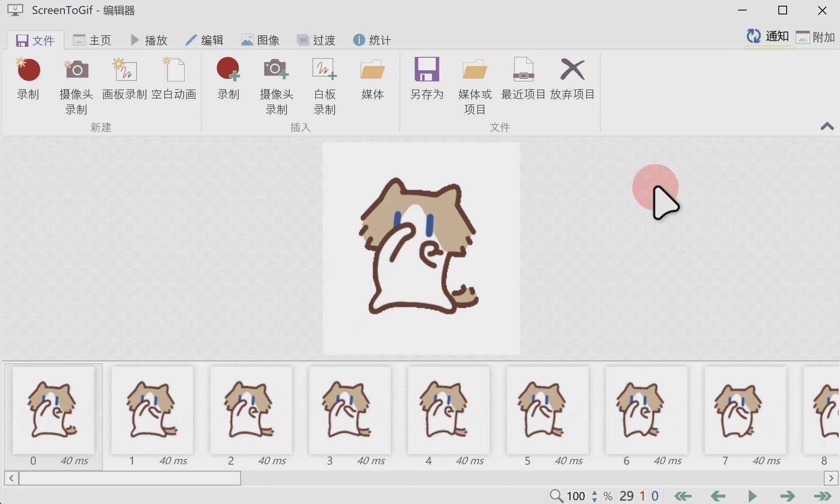Switch to the 过渡 tab
Viewport: 840px width, 504px height.
coord(316,40)
